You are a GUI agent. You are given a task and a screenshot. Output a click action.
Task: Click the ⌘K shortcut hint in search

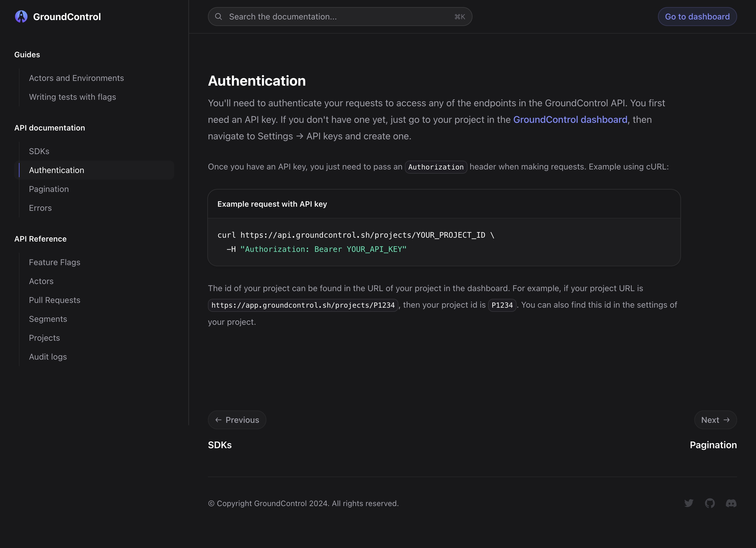point(460,17)
